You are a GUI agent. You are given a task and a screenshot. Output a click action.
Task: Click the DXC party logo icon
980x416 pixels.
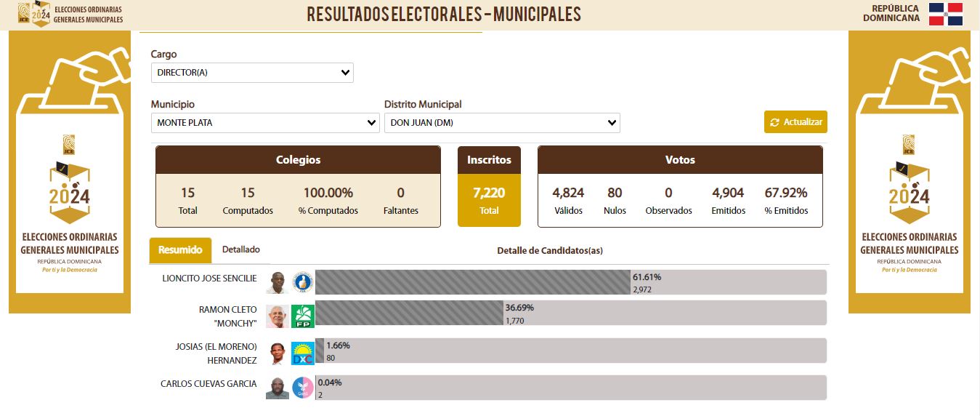302,353
